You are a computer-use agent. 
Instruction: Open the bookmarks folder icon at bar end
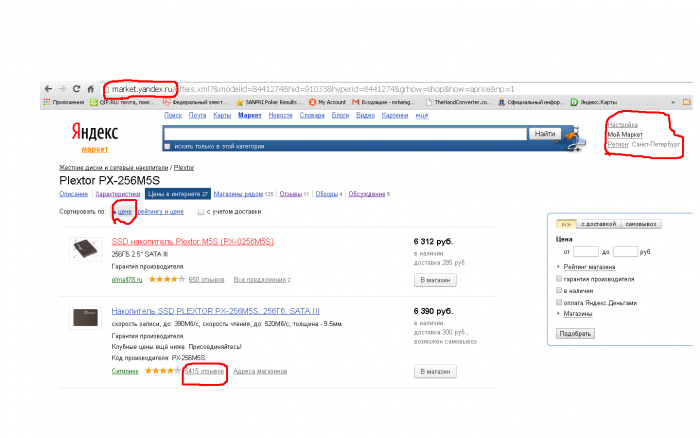[x=687, y=102]
